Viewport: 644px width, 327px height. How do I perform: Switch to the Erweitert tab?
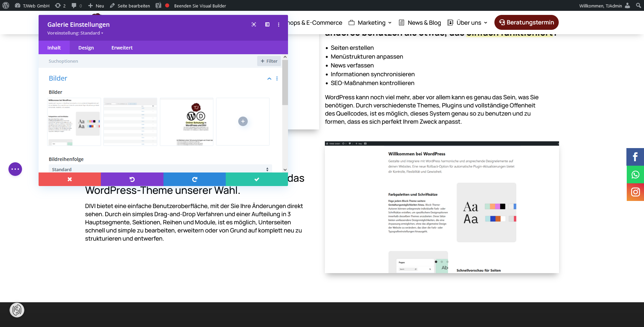(x=122, y=48)
